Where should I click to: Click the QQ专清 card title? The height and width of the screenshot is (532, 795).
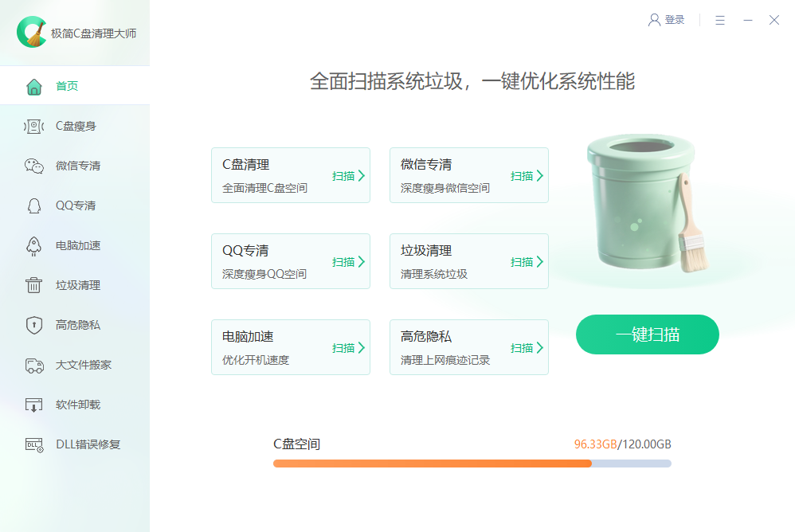(x=245, y=251)
